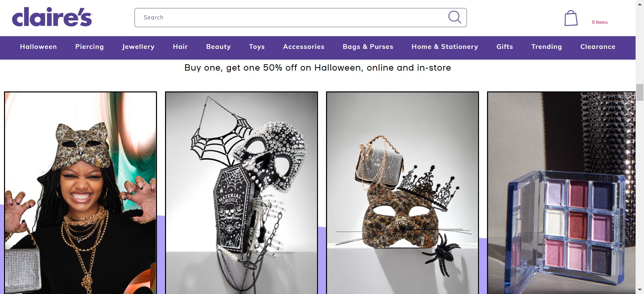Click the 0 Items cart link
The height and width of the screenshot is (294, 644).
[600, 22]
